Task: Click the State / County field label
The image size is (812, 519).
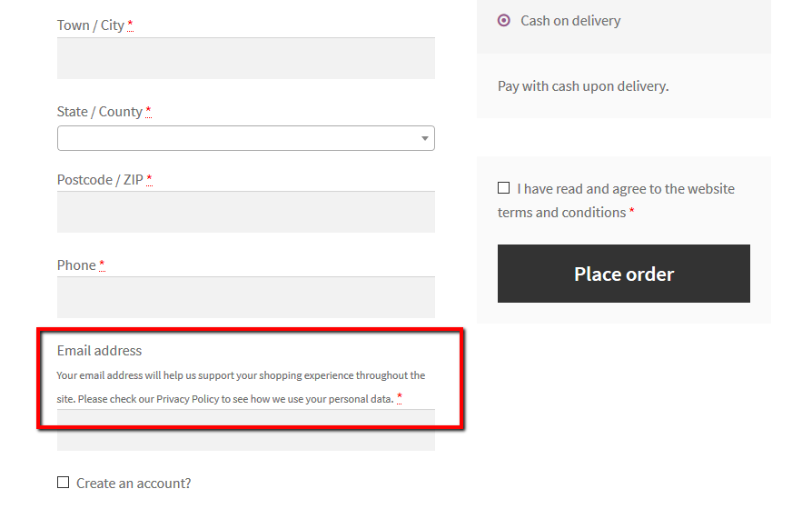Action: [x=100, y=112]
